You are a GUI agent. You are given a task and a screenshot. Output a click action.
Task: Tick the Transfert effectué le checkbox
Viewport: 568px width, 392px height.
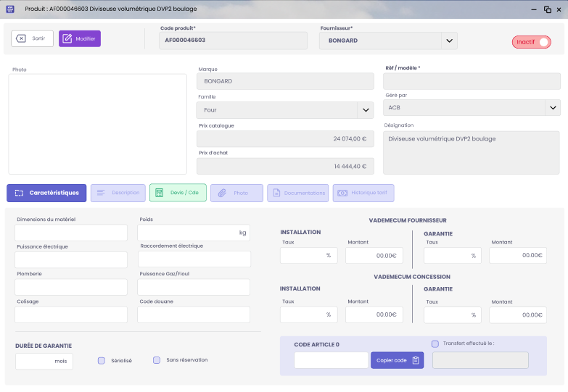click(x=435, y=344)
